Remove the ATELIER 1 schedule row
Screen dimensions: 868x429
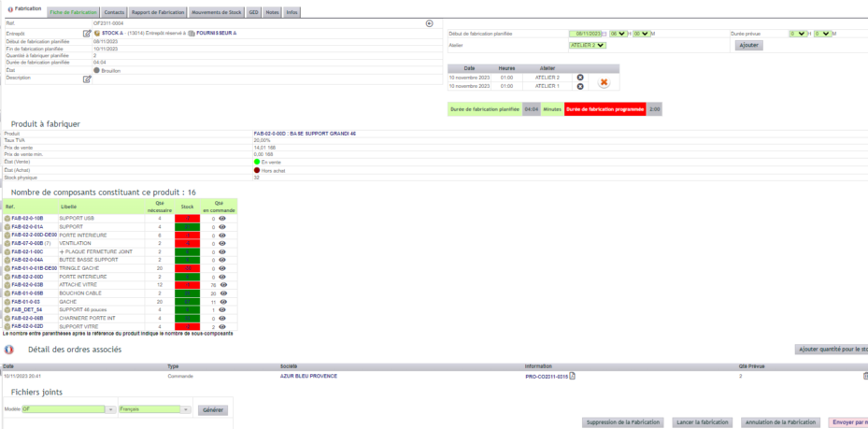(x=580, y=86)
